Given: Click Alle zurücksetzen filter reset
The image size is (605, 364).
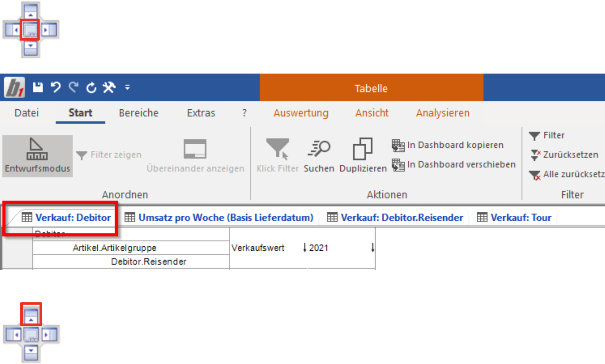Looking at the screenshot, I should point(567,174).
